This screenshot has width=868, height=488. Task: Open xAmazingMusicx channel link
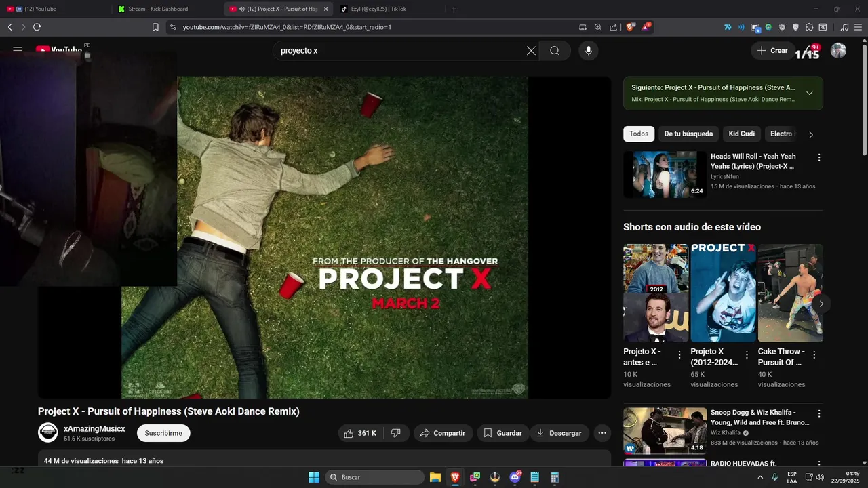click(x=94, y=429)
